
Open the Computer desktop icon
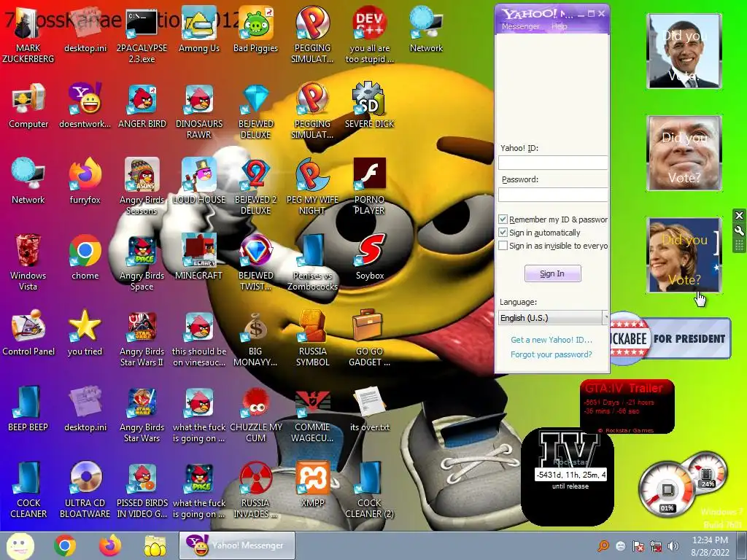[28, 106]
